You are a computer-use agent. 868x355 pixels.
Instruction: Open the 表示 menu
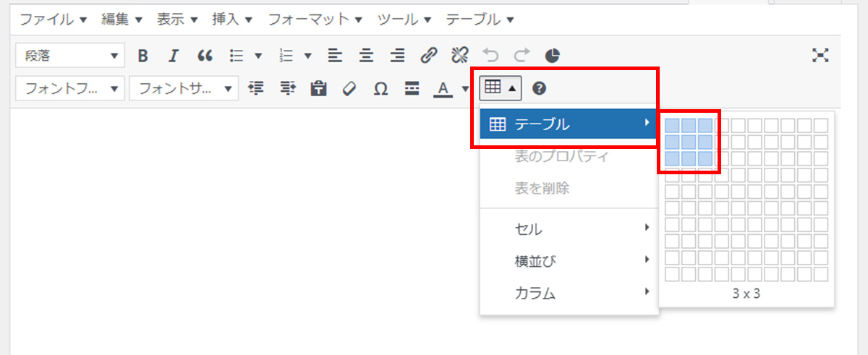pos(176,20)
